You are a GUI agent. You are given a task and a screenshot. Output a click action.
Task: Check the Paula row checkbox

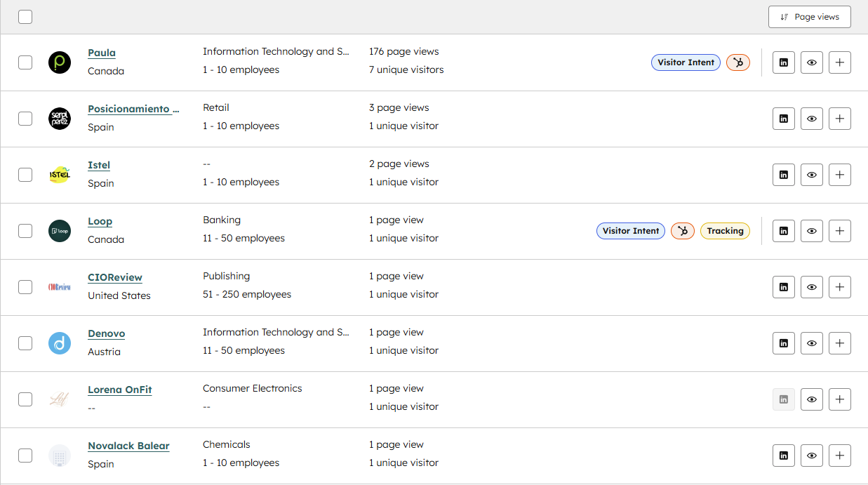click(25, 62)
